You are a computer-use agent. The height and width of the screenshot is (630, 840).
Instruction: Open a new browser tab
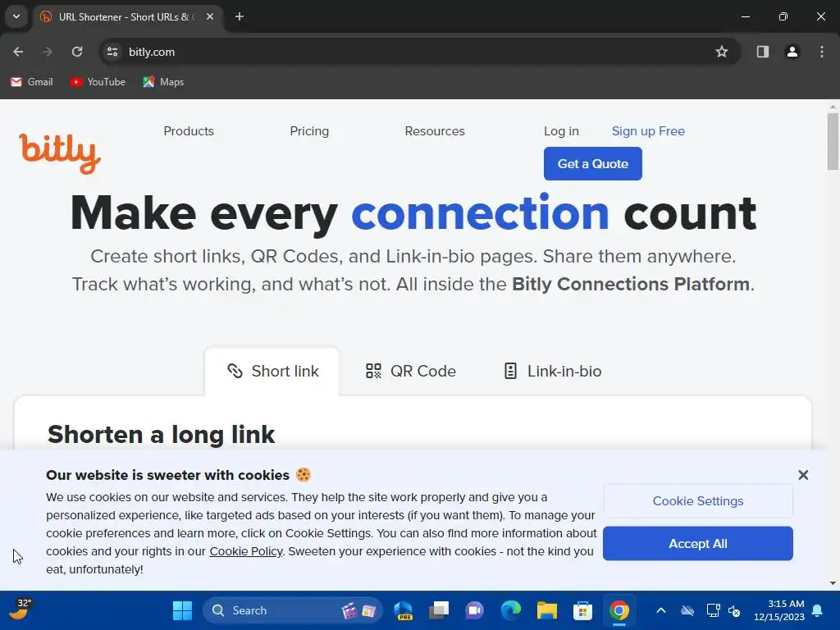(x=240, y=16)
